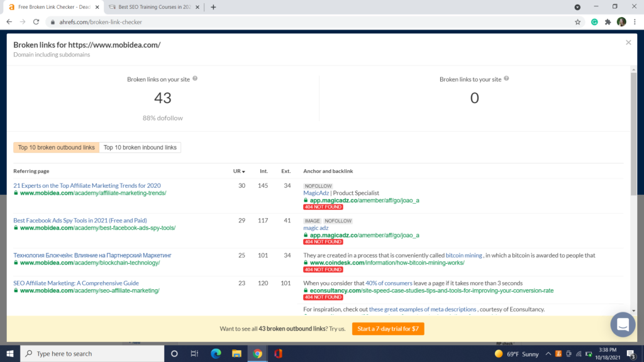Click the Windows search box
Viewport: 644px width, 362px height.
point(92,353)
